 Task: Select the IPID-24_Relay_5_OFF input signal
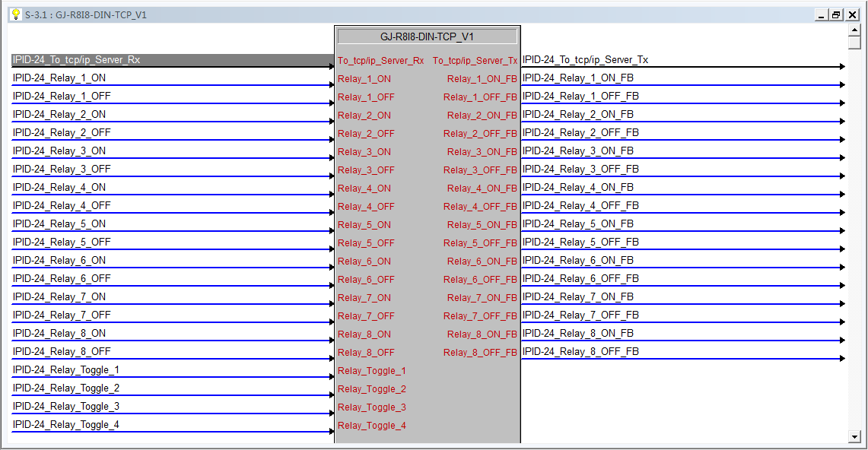point(172,242)
